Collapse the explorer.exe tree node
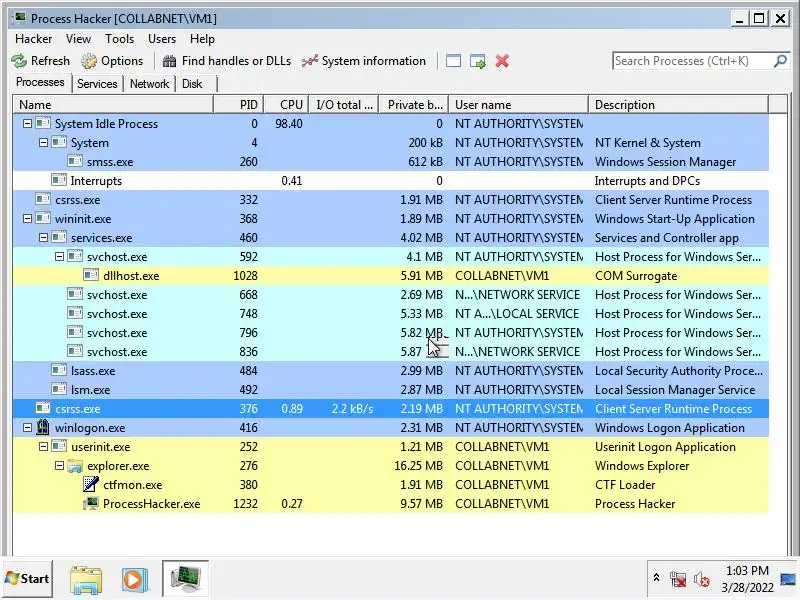Screen dimensions: 800x600 pyautogui.click(x=59, y=466)
